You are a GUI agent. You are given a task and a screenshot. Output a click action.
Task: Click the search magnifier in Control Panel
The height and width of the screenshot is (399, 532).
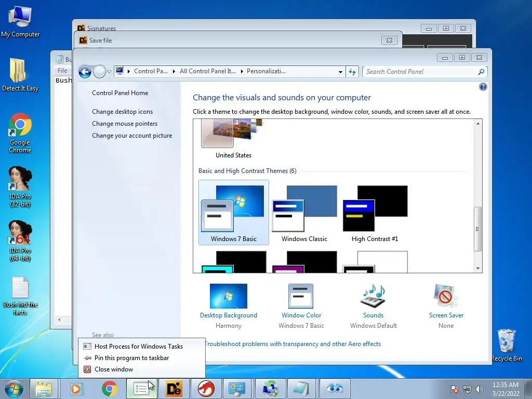pos(481,72)
